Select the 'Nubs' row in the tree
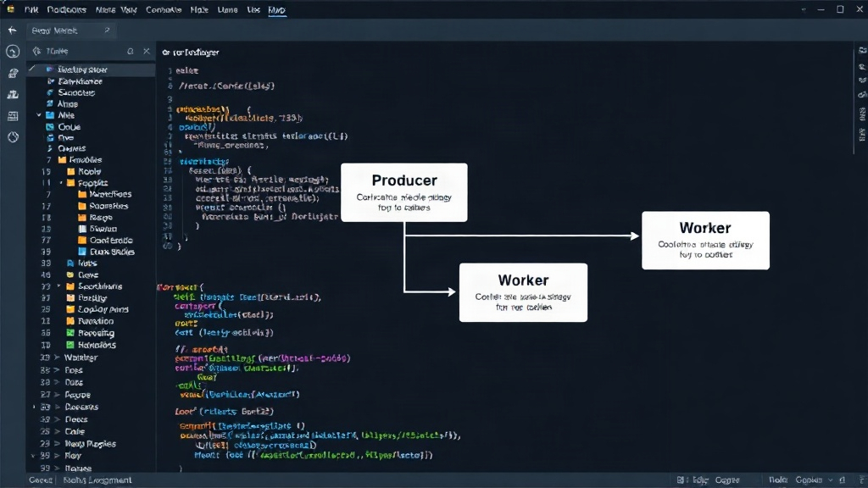 click(92, 263)
